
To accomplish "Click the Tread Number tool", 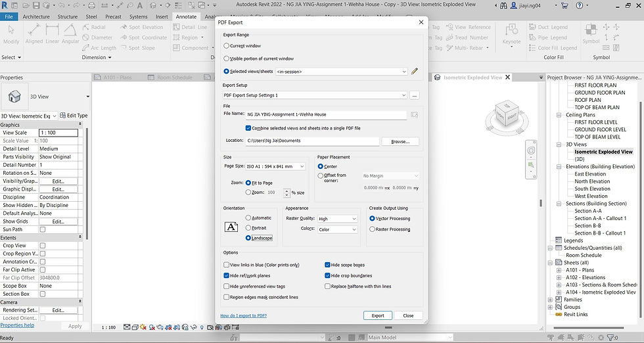I will [467, 37].
